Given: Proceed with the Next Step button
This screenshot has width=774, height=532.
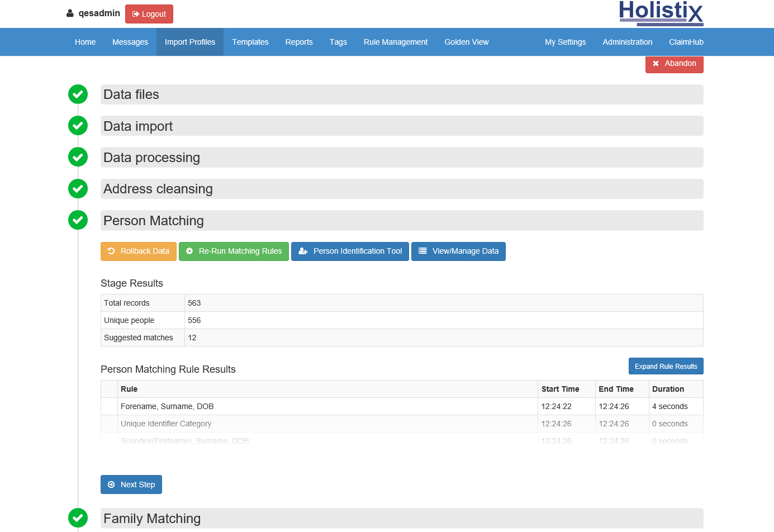Looking at the screenshot, I should pyautogui.click(x=131, y=484).
